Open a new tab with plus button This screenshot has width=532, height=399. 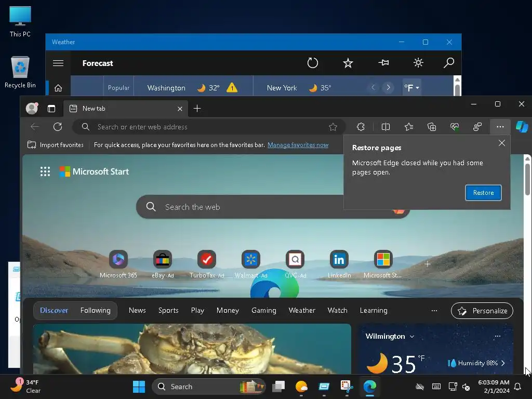tap(197, 109)
